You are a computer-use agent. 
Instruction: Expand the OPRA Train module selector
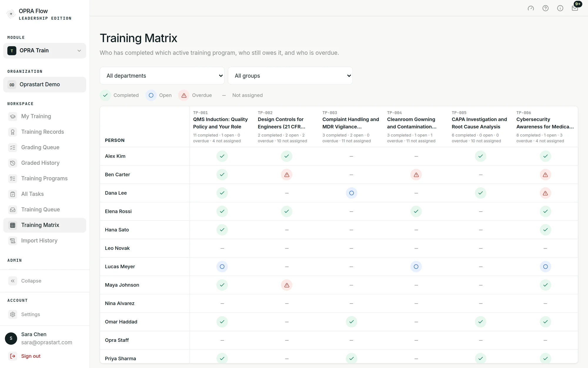tap(45, 51)
